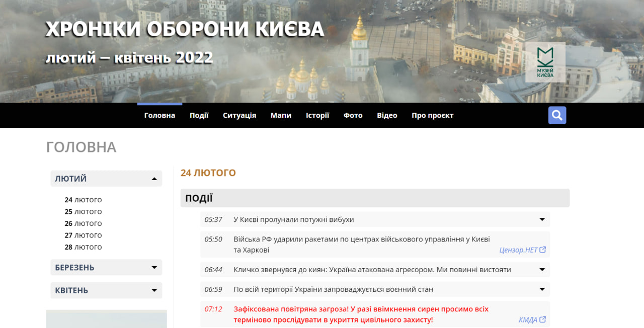
Task: Click the Музей Києва logo
Action: (545, 62)
